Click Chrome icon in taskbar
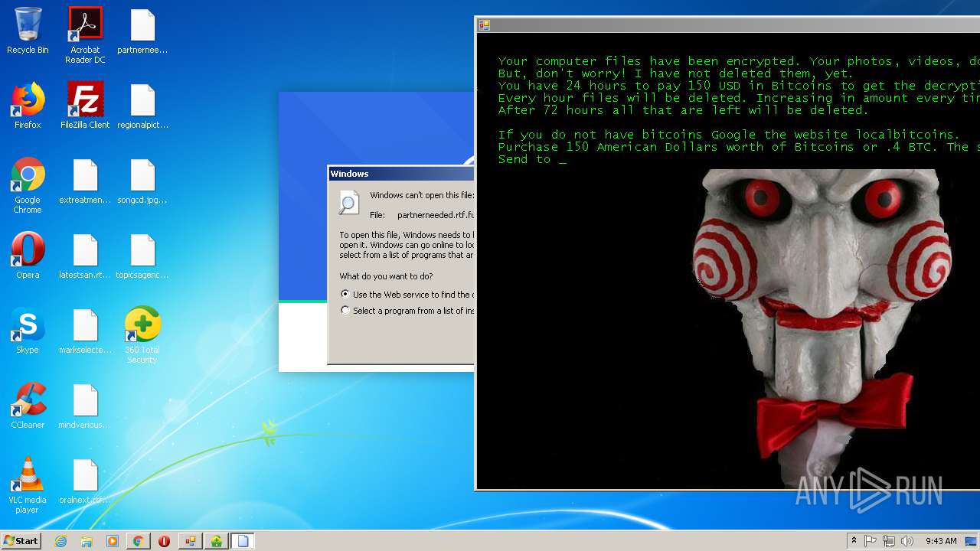 coord(139,541)
